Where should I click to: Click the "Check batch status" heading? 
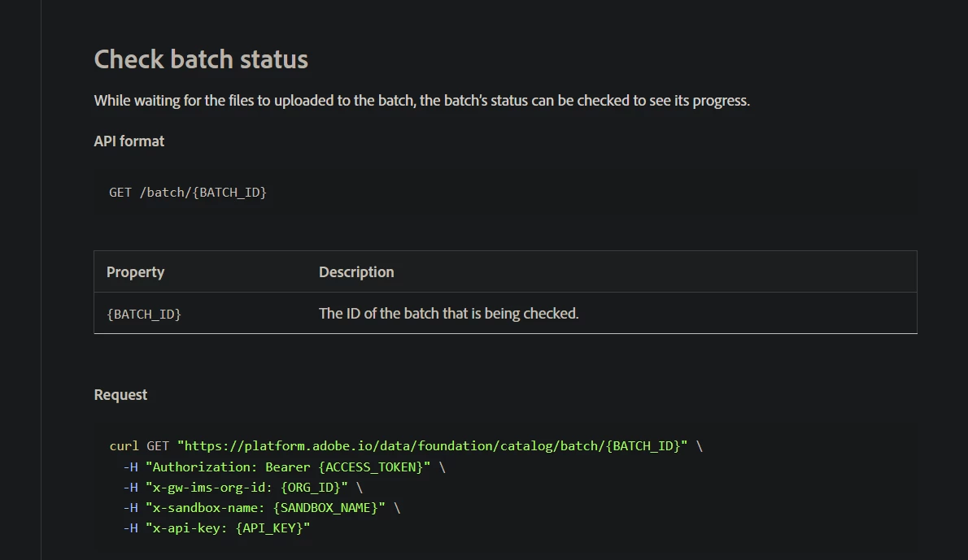(x=201, y=59)
